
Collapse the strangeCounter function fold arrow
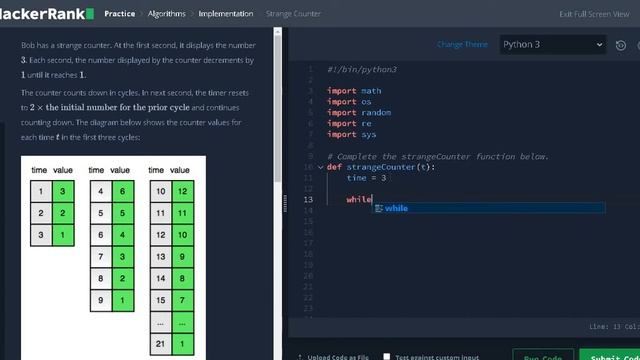coord(320,167)
